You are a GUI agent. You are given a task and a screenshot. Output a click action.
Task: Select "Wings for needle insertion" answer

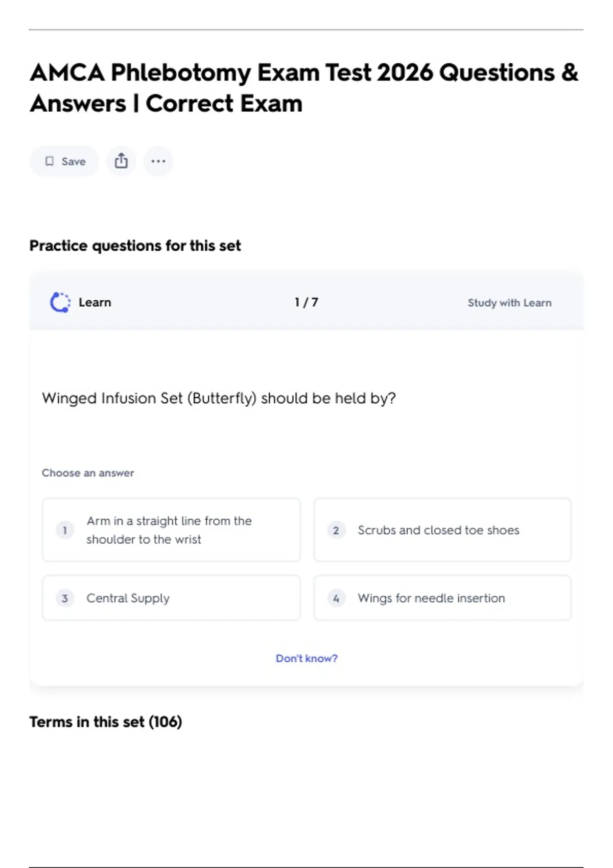(431, 598)
